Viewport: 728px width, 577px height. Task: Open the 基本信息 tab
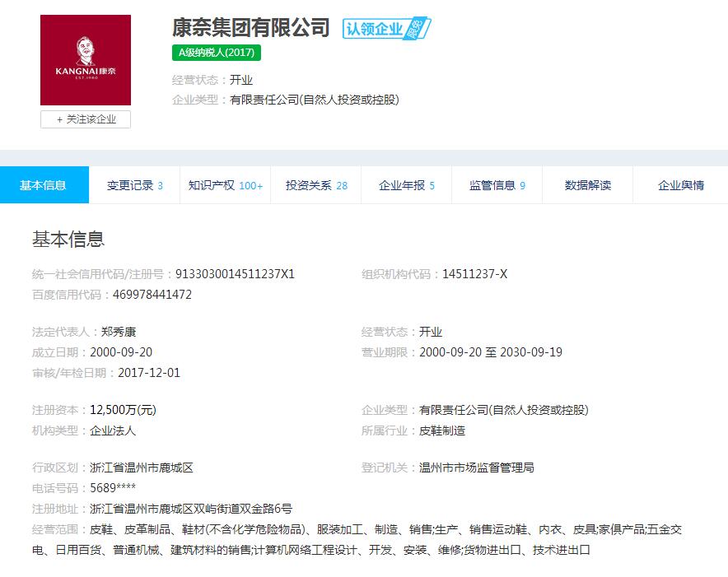tap(44, 184)
